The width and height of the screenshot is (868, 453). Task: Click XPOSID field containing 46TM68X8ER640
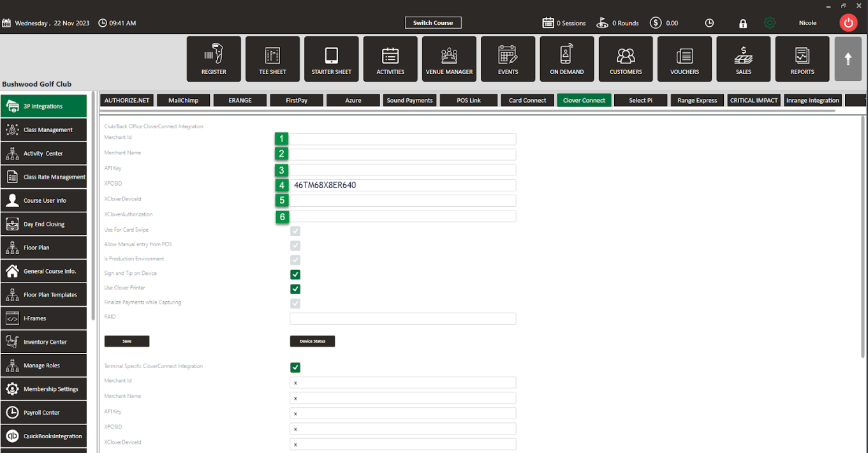pos(402,185)
